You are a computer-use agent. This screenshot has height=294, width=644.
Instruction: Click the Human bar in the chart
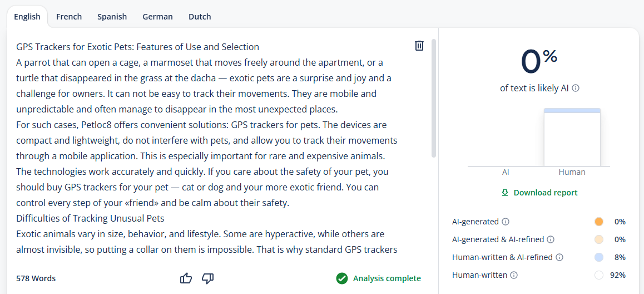(572, 138)
